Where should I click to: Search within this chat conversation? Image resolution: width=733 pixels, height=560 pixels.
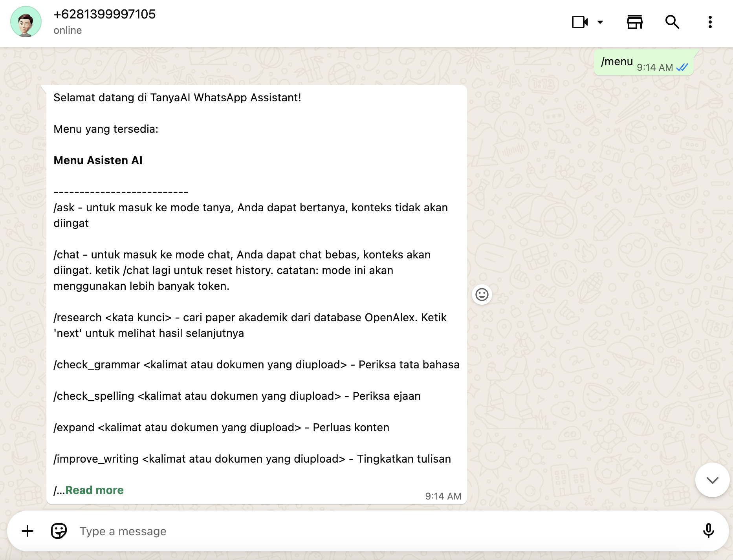click(672, 22)
